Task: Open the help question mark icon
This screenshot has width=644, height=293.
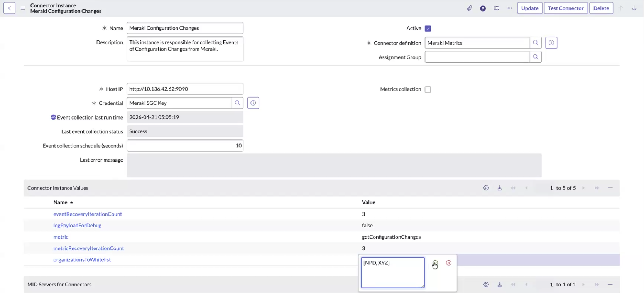Action: point(483,8)
